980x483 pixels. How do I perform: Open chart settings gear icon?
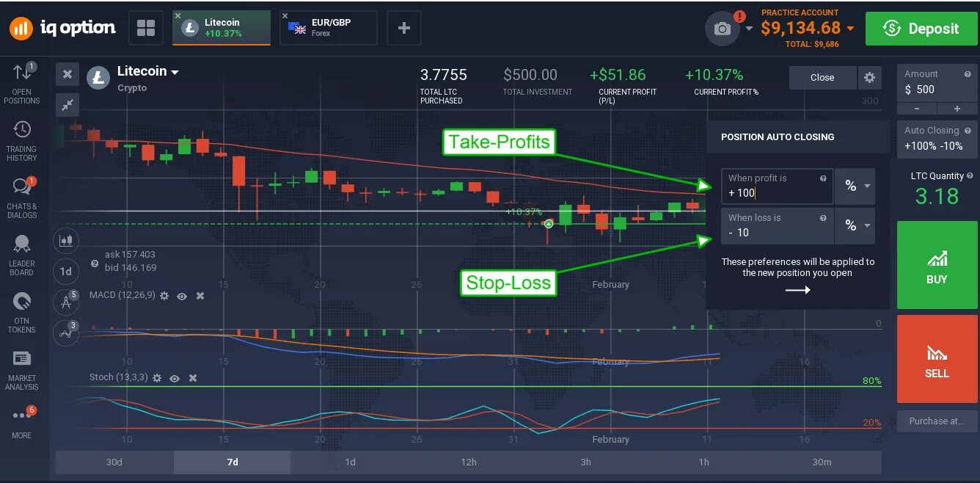pyautogui.click(x=869, y=77)
